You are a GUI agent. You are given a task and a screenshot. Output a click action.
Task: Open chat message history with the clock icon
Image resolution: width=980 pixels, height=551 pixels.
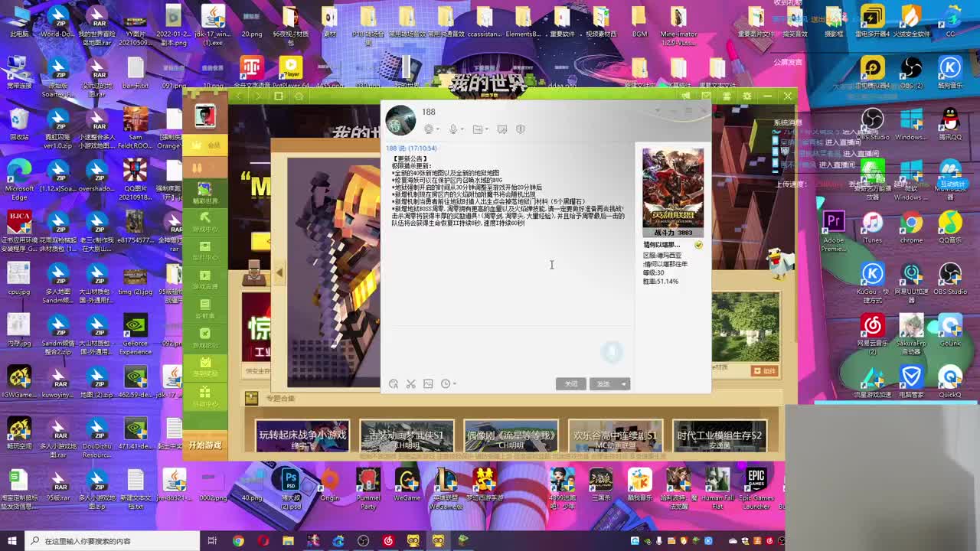(444, 382)
